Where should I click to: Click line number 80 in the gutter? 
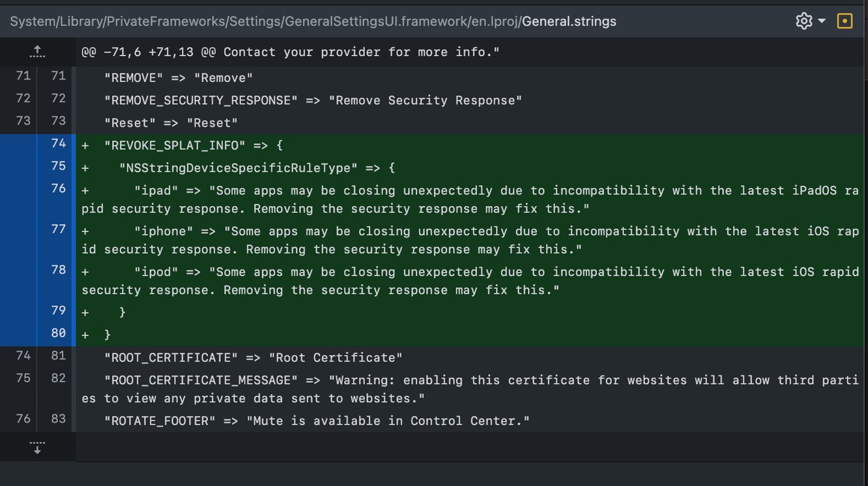[x=58, y=333]
